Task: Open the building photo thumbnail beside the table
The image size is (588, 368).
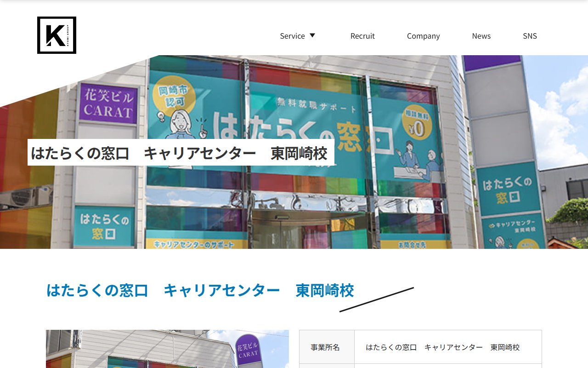Action: pyautogui.click(x=167, y=349)
